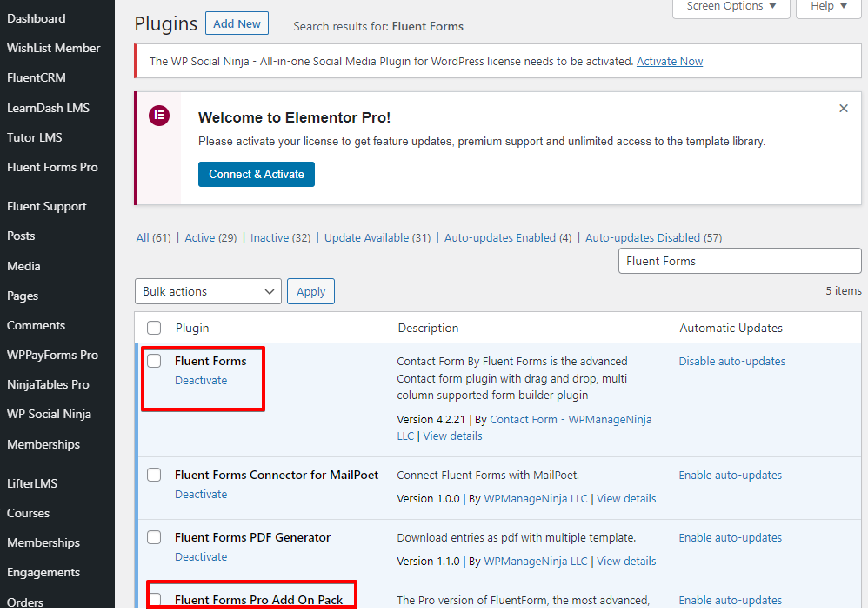Enable auto-updates for MailPoet connector

(731, 476)
